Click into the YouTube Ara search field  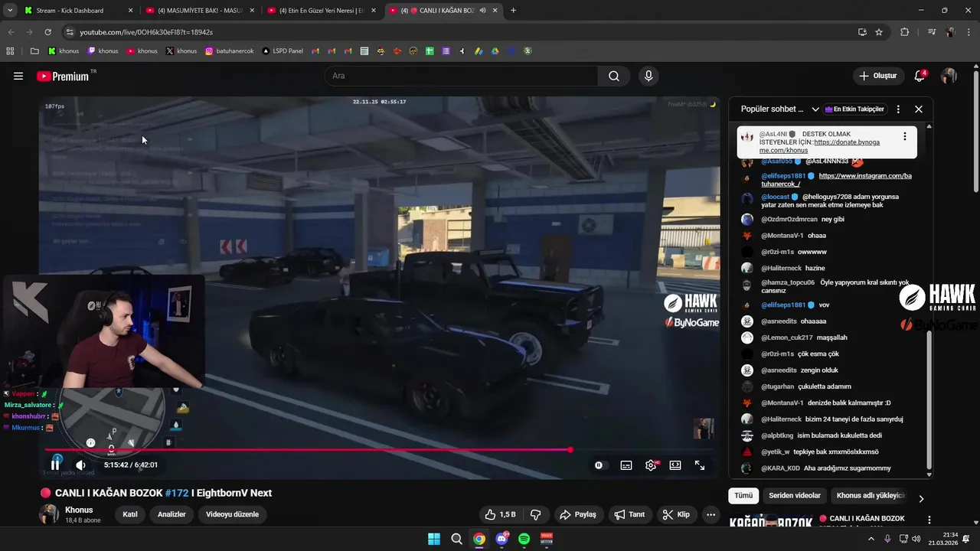(462, 76)
